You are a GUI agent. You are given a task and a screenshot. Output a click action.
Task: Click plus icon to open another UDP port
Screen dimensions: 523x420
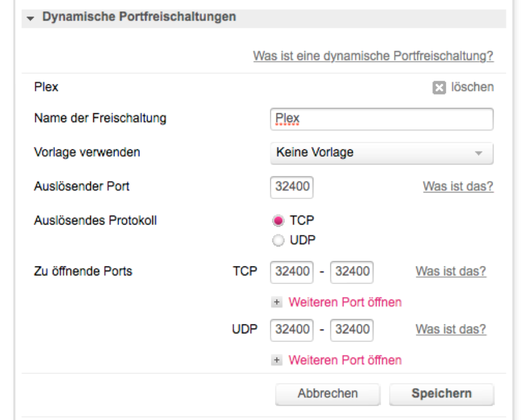(x=277, y=360)
